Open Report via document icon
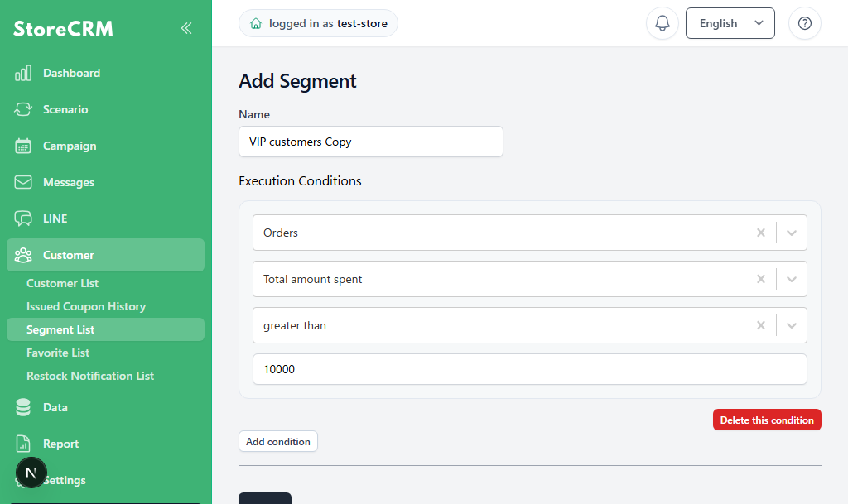Screen dimensions: 848x504 tap(23, 444)
